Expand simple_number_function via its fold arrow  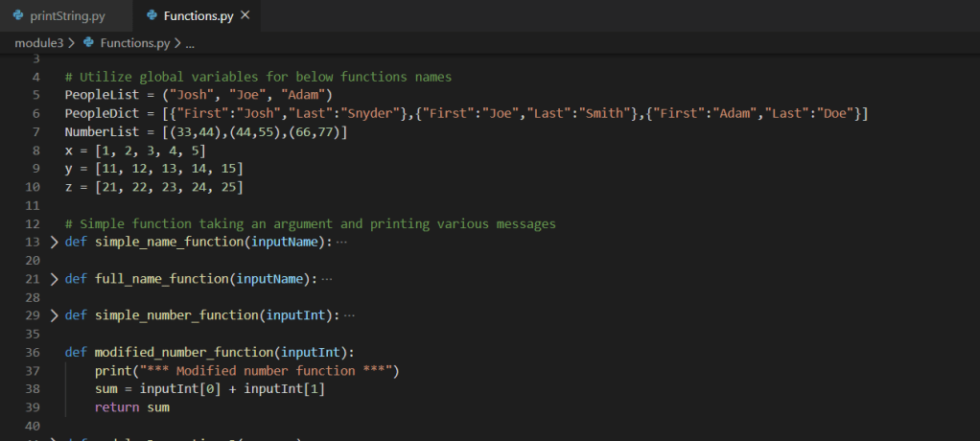55,315
